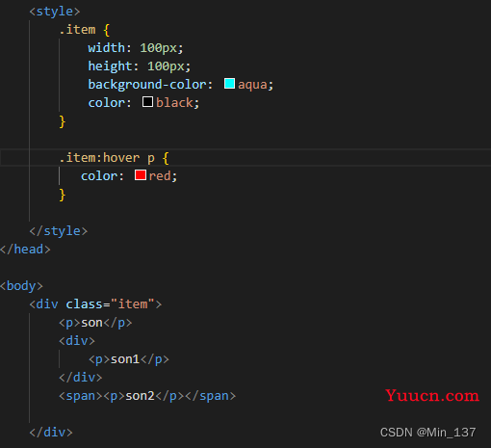Click the closing head tag

(x=25, y=250)
